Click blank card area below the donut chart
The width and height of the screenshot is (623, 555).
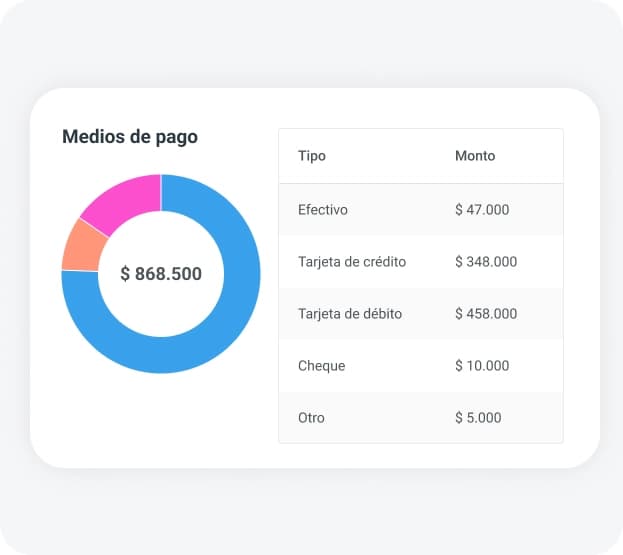click(160, 420)
